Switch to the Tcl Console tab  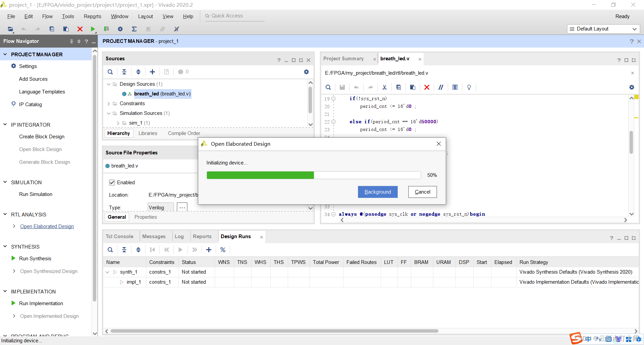click(119, 236)
